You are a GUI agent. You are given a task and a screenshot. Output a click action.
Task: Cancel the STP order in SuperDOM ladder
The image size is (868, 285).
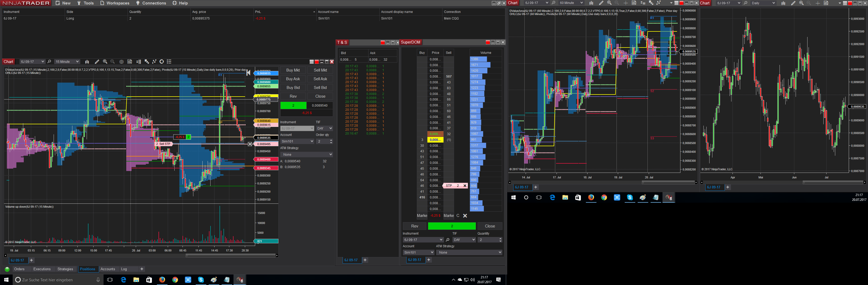point(465,186)
